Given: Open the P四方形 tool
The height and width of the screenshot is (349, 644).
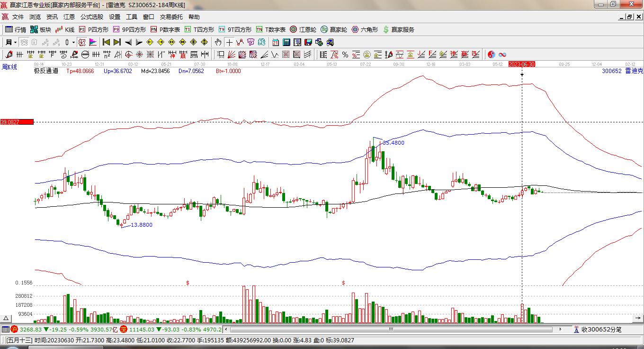Looking at the screenshot, I should tap(94, 29).
